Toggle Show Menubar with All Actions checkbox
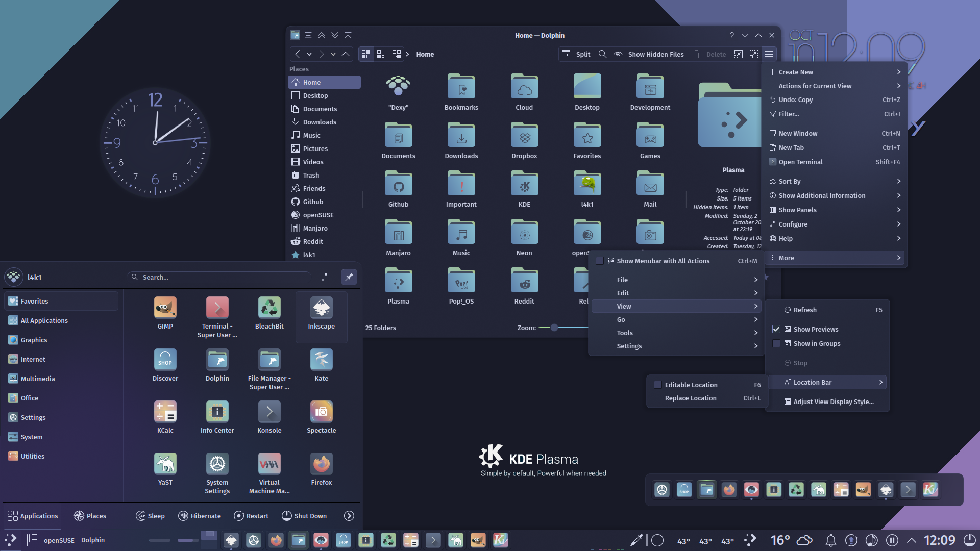This screenshot has width=980, height=551. coord(600,261)
